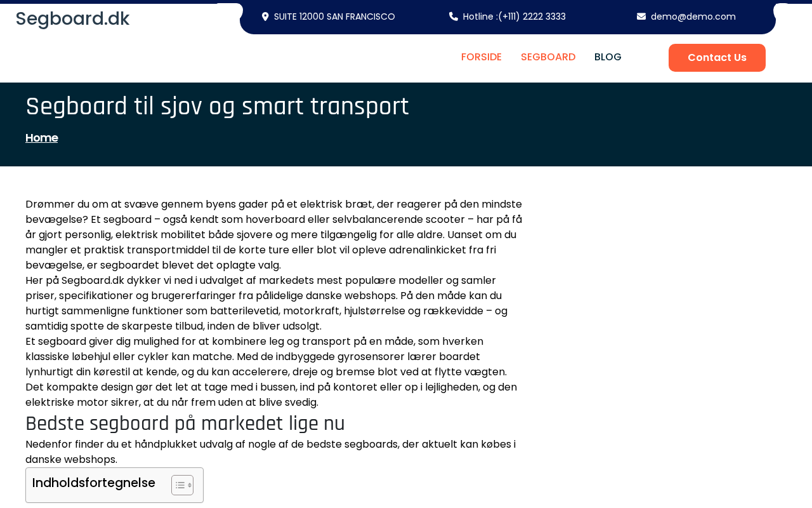Click the paragraph starting 'Drømmer du om'
Image resolution: width=812 pixels, height=508 pixels.
(273, 234)
